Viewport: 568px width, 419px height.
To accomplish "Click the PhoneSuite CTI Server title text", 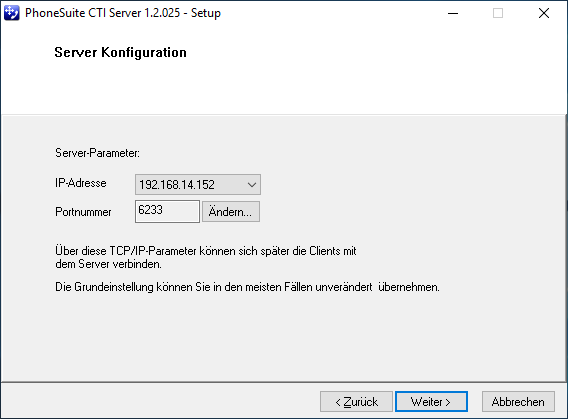I will pyautogui.click(x=103, y=13).
